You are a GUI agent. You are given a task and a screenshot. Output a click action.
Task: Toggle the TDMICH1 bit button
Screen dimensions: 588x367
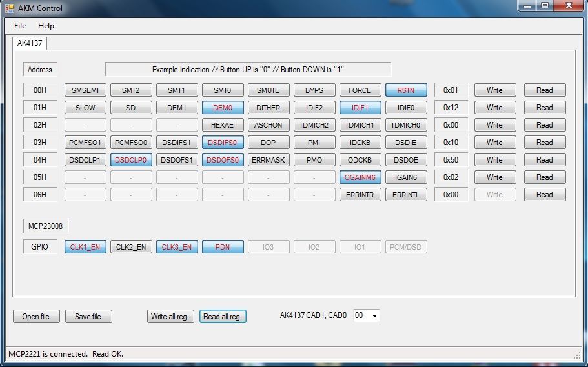tap(360, 125)
